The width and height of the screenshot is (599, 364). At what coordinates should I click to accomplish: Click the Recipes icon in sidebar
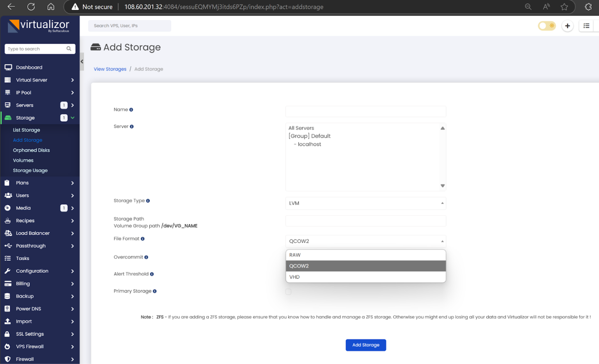[x=8, y=221]
